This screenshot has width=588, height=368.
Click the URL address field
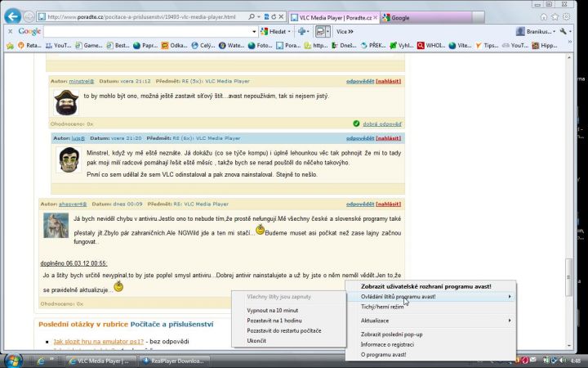click(142, 17)
